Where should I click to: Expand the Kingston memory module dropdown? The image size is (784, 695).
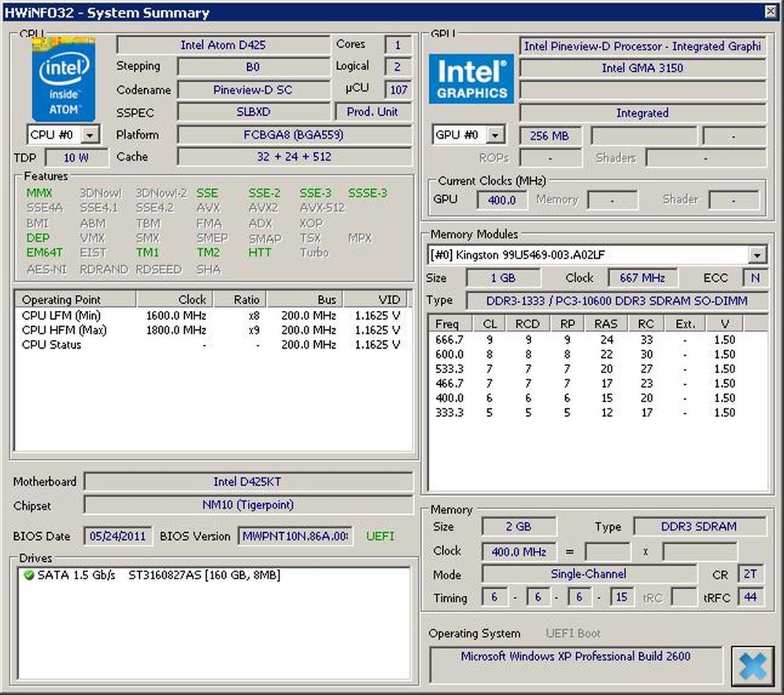tap(758, 255)
